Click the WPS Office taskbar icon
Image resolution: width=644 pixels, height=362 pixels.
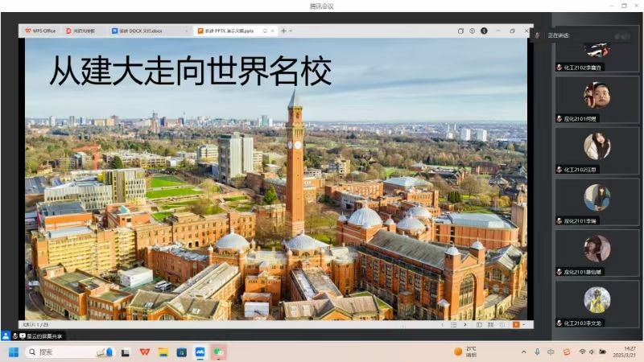coord(145,352)
